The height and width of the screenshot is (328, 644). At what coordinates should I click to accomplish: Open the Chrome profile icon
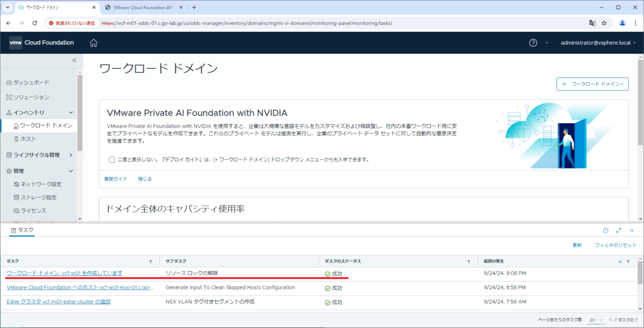pyautogui.click(x=622, y=23)
